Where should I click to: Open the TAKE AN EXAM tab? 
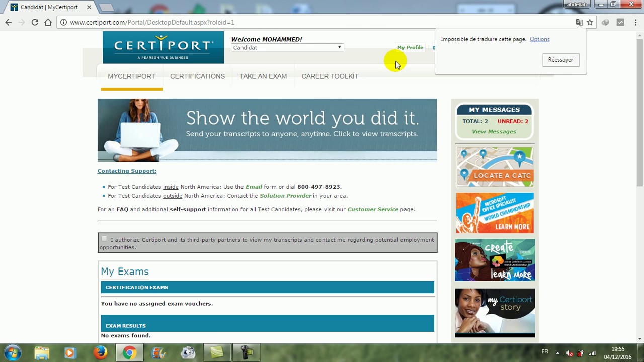(x=263, y=76)
